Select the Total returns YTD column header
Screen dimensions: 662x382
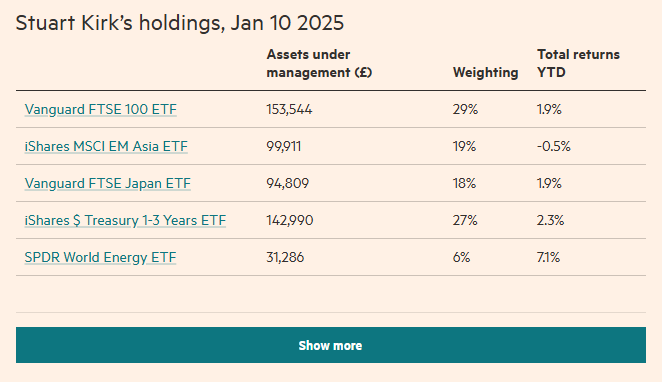click(x=578, y=63)
